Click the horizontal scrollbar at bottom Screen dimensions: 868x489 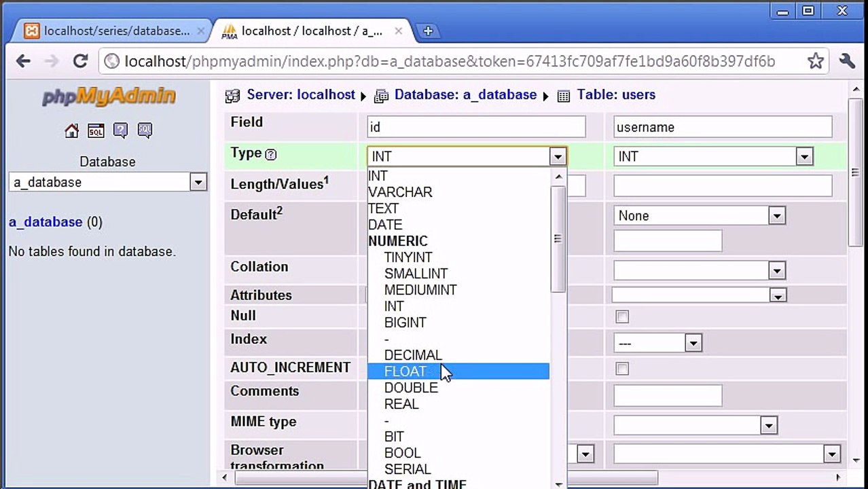tap(446, 477)
